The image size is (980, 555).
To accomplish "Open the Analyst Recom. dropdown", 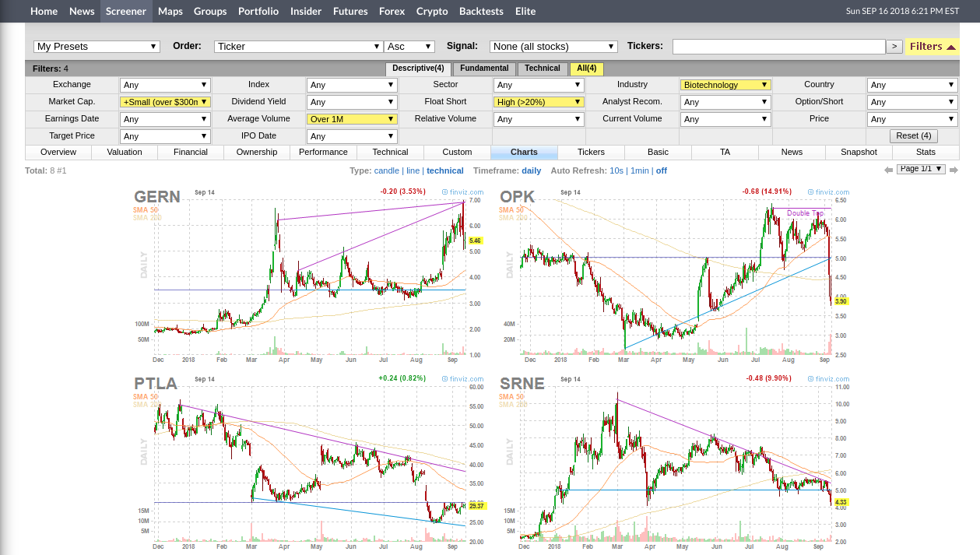I will pyautogui.click(x=725, y=102).
